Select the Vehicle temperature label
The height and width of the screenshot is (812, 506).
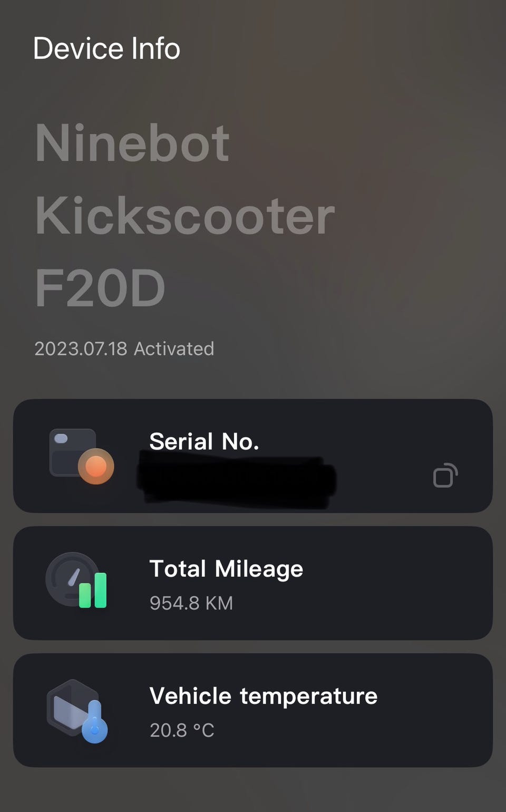coord(263,696)
